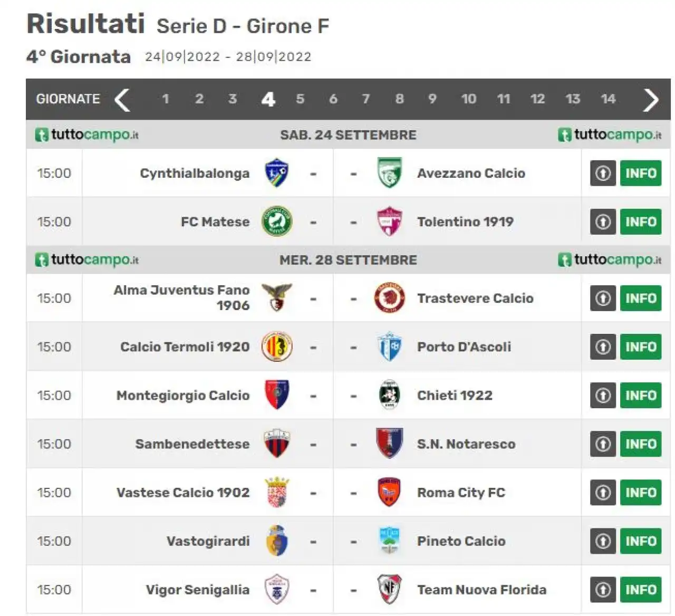Screen dimensions: 675x616
Task: Click upload arrow icon in Vastogirardi row
Action: [603, 541]
